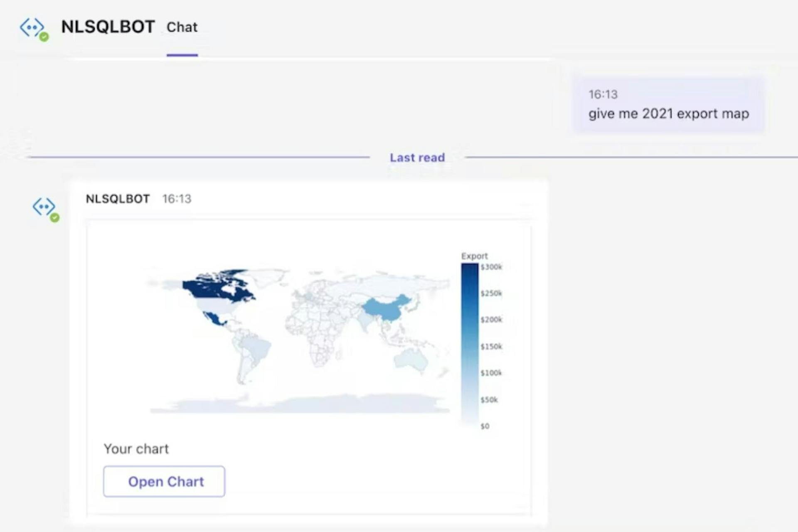Click the "Last read" divider label
Screen dimensions: 798x532
click(417, 158)
